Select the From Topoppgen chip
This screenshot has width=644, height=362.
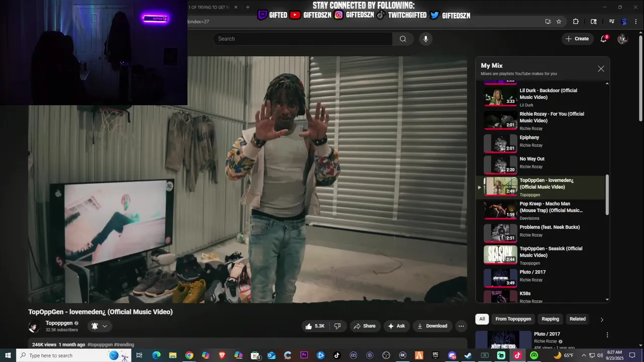point(513,319)
